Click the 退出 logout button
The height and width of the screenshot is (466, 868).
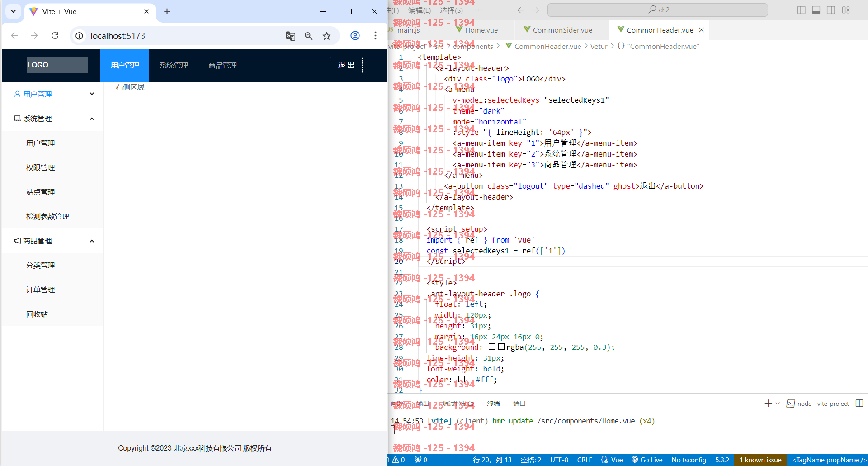[x=346, y=65]
